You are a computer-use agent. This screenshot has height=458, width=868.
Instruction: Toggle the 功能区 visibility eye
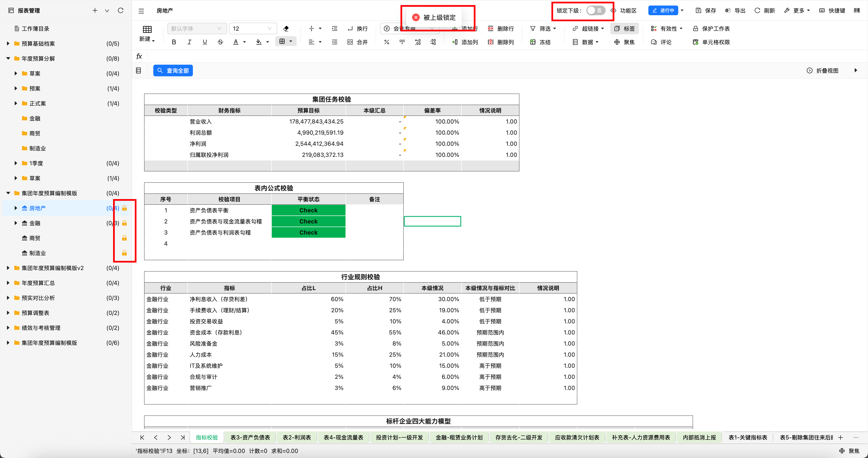click(614, 10)
